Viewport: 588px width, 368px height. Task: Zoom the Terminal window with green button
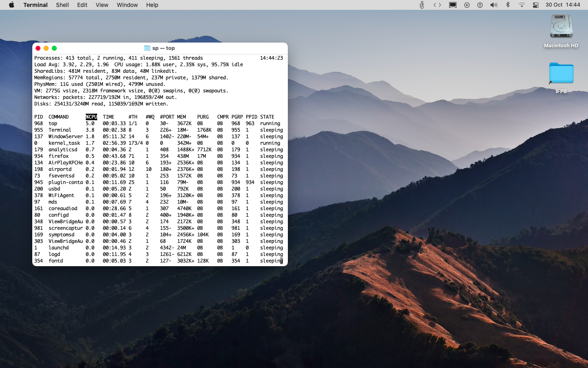tap(54, 48)
